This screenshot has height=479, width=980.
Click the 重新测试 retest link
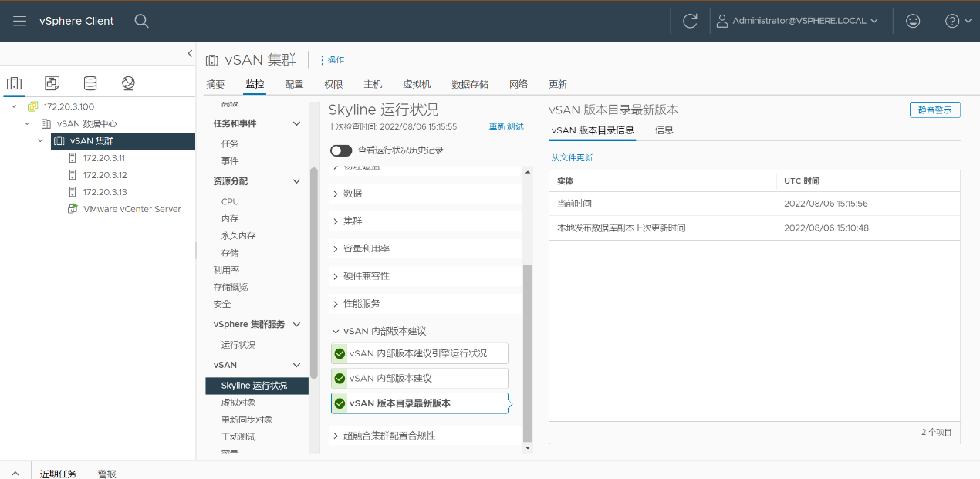pyautogui.click(x=506, y=126)
